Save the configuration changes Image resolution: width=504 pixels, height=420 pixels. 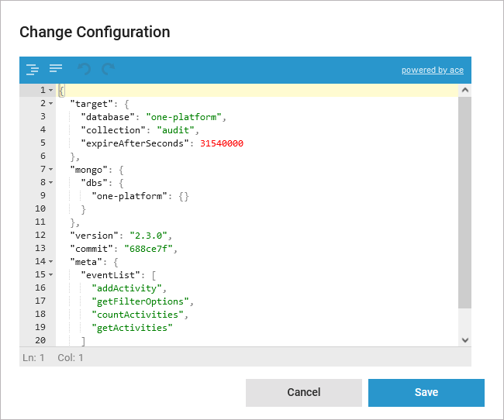(x=426, y=392)
